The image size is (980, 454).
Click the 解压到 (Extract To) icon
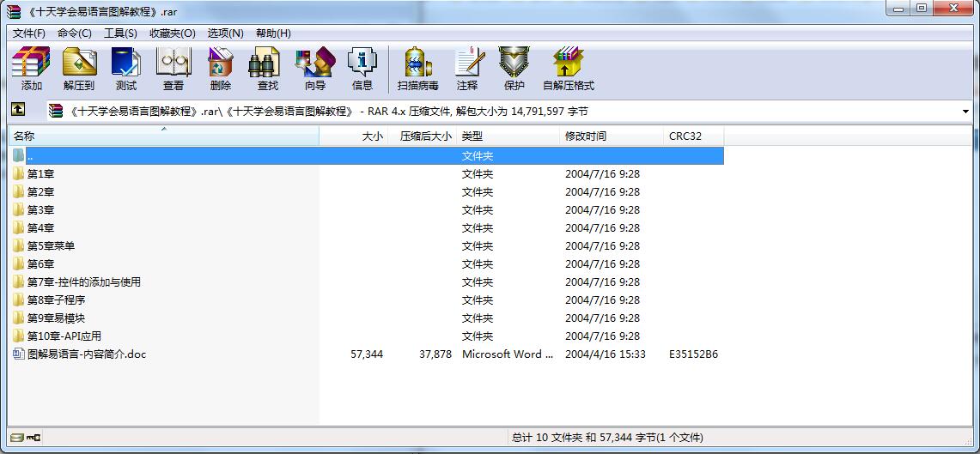(79, 69)
